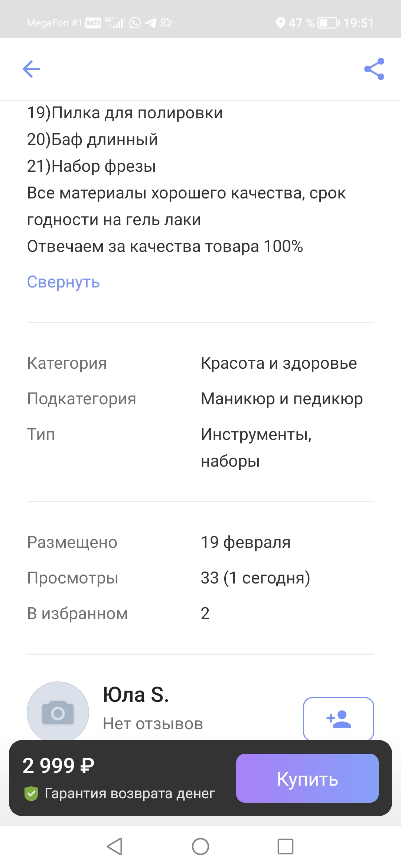This screenshot has height=868, width=401.
Task: Buy item with Купить button
Action: coord(307,778)
